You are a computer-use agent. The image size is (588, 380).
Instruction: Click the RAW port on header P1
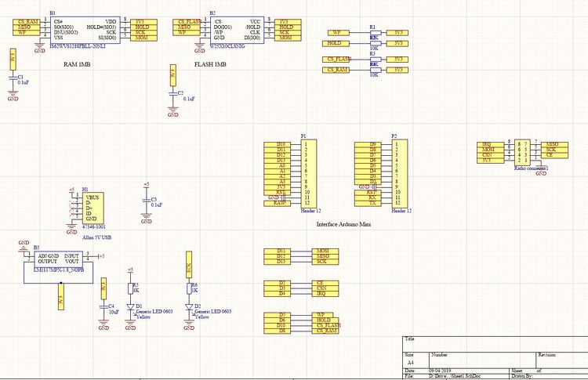[281, 203]
